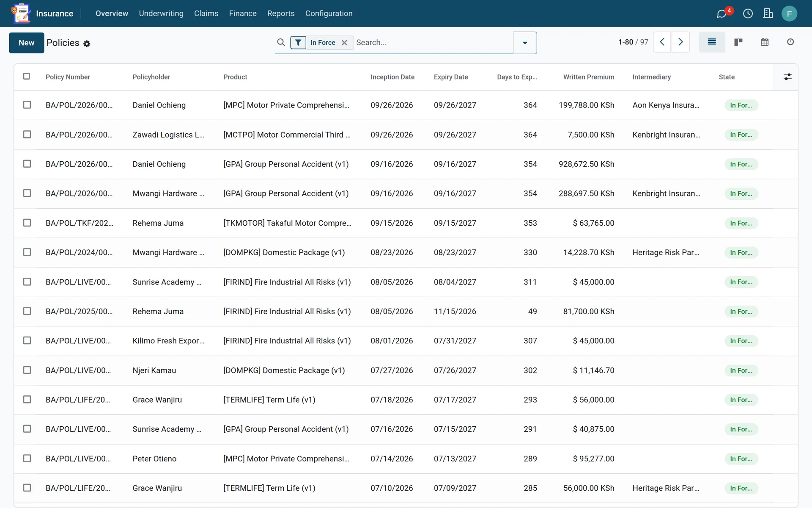Open the user avatar F menu

tap(789, 14)
